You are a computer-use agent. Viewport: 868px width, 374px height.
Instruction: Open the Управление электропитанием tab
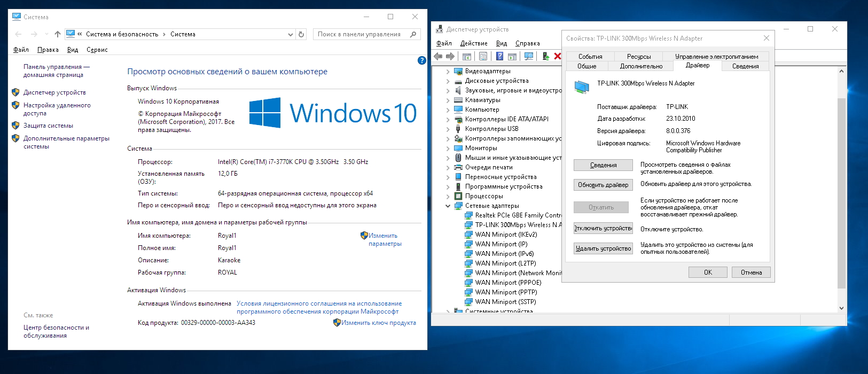pyautogui.click(x=716, y=57)
